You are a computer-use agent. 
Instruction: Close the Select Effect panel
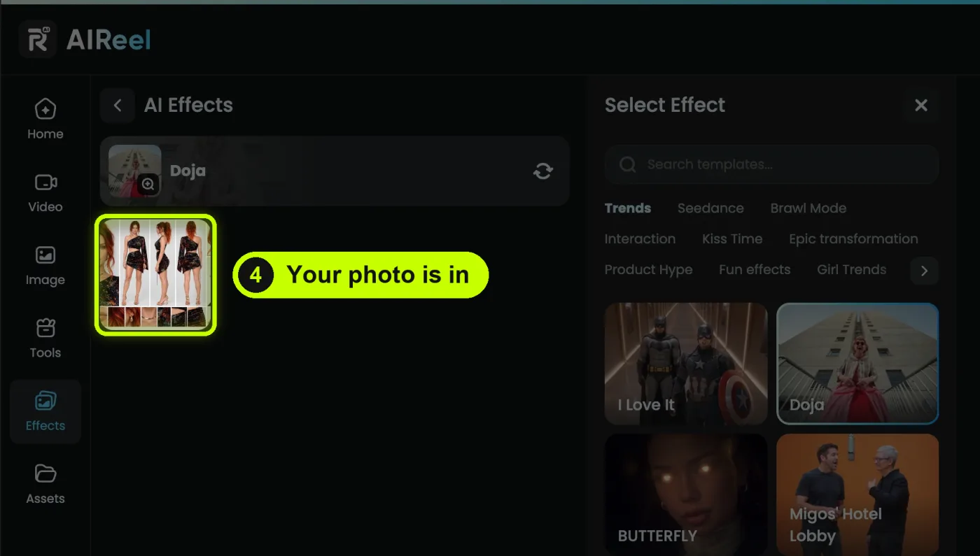921,106
